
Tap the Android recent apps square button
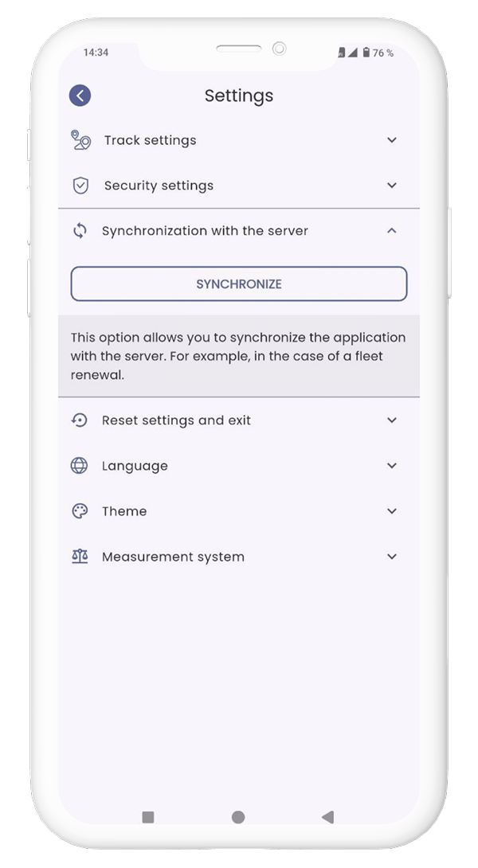pos(147,817)
